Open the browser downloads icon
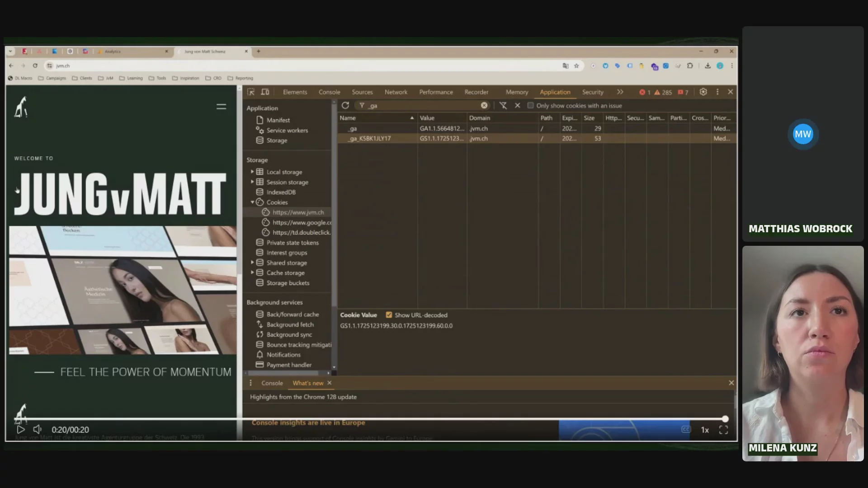Viewport: 868px width, 488px height. point(708,66)
